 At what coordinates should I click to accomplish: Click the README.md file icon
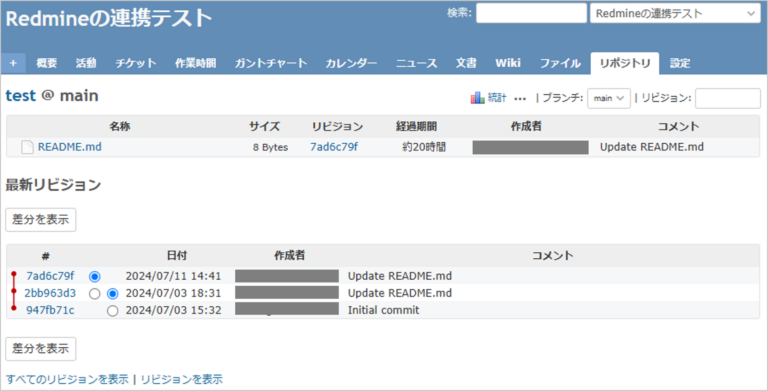click(x=27, y=147)
